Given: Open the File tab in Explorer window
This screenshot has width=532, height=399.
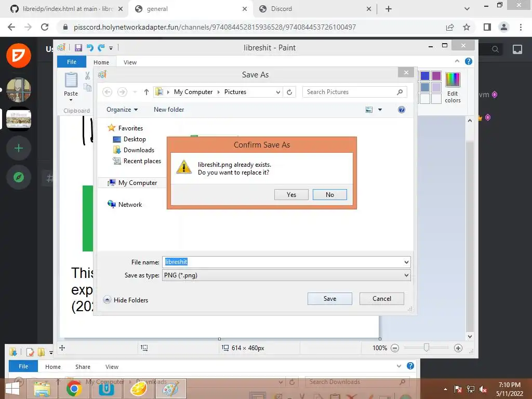Looking at the screenshot, I should 23,366.
